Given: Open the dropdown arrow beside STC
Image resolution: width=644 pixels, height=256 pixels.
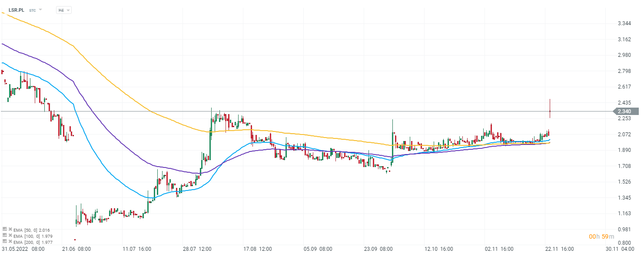Looking at the screenshot, I should (40, 10).
